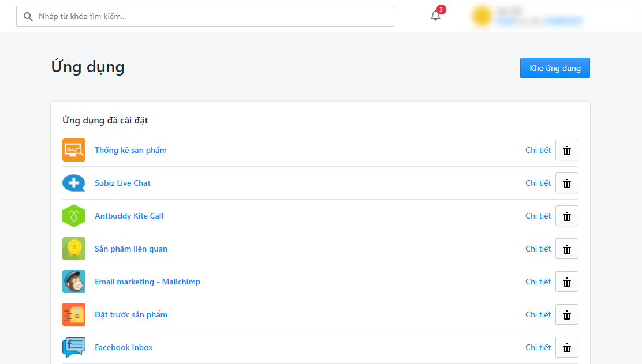This screenshot has height=364, width=642.
Task: Click the notification bell icon
Action: (x=435, y=16)
